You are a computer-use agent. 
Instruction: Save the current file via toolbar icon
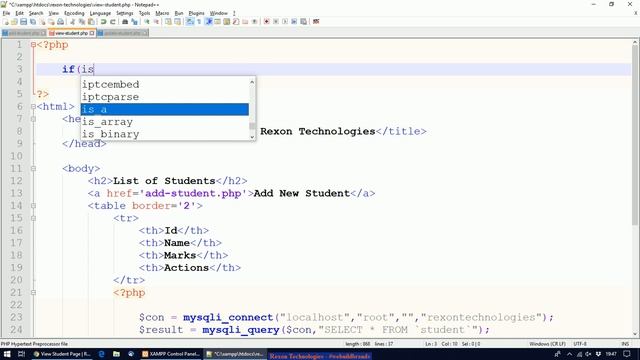[23, 22]
